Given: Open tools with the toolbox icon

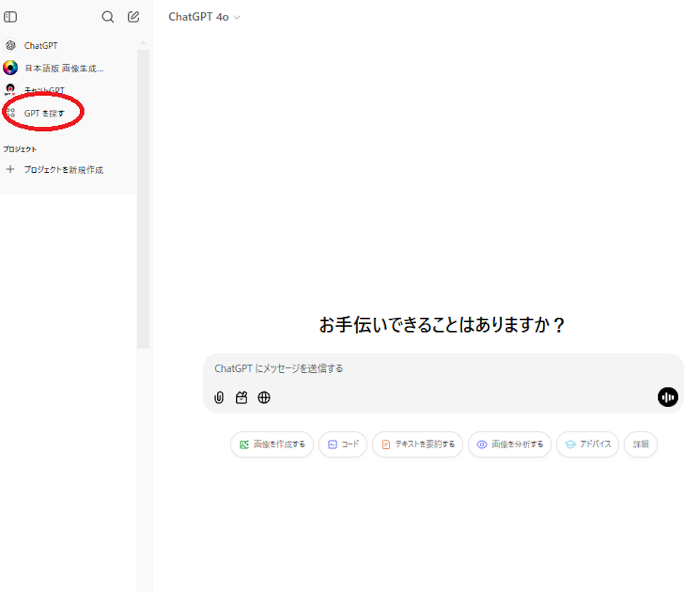Looking at the screenshot, I should pos(241,398).
